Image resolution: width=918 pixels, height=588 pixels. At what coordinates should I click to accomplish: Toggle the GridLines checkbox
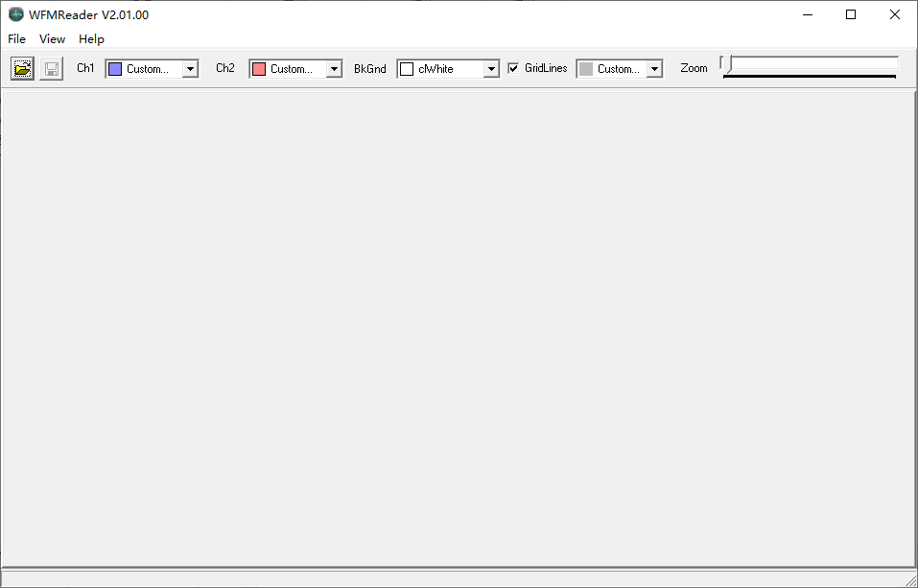(513, 68)
